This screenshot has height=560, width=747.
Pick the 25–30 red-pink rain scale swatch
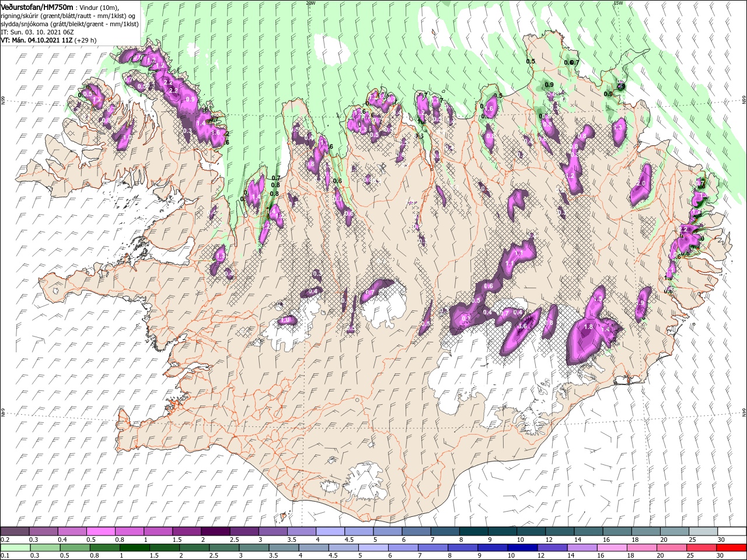702,547
